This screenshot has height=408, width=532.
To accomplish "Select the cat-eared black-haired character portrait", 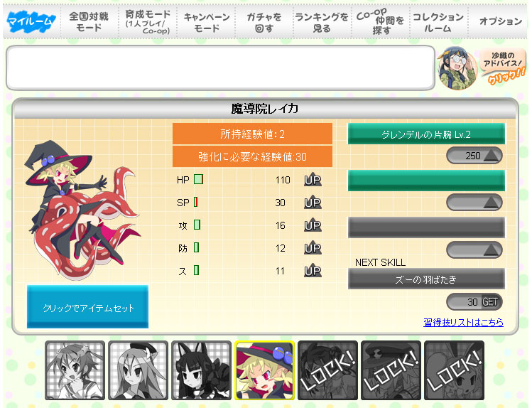I will 202,370.
